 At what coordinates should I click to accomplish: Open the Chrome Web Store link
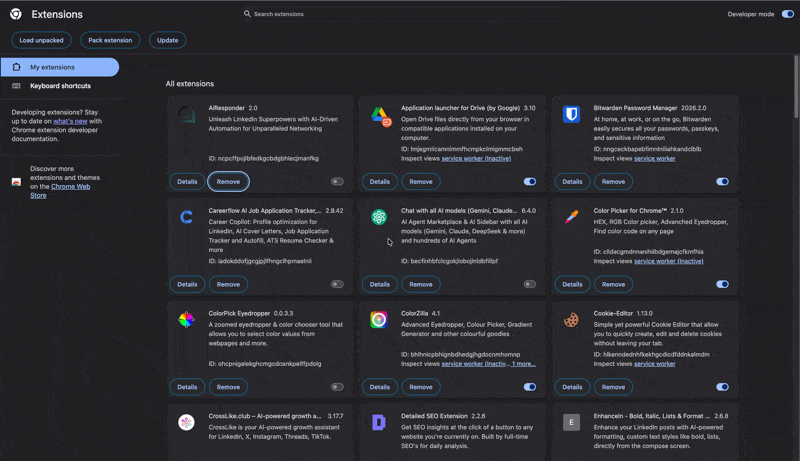pos(60,191)
